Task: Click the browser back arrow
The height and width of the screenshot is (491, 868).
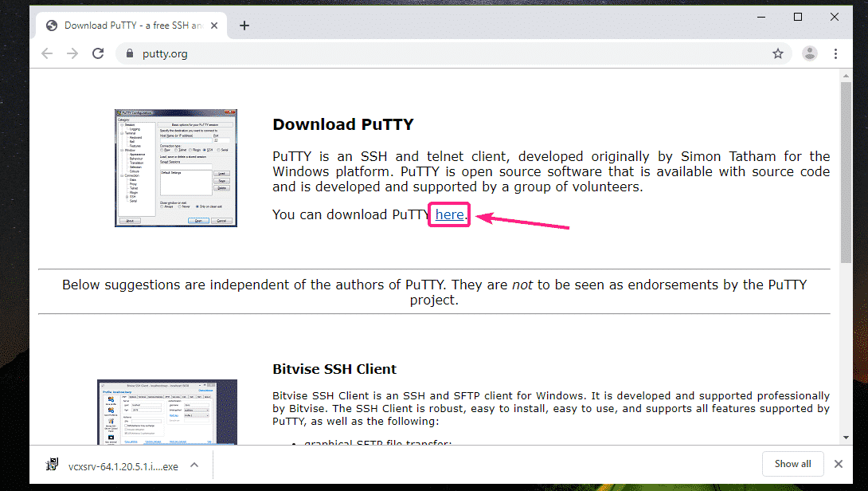Action: [x=47, y=53]
